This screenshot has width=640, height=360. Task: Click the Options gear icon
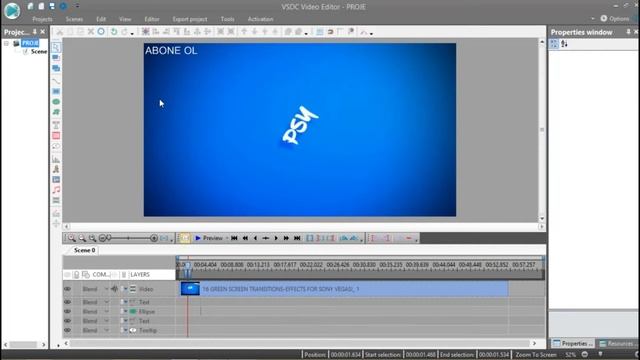tap(604, 18)
